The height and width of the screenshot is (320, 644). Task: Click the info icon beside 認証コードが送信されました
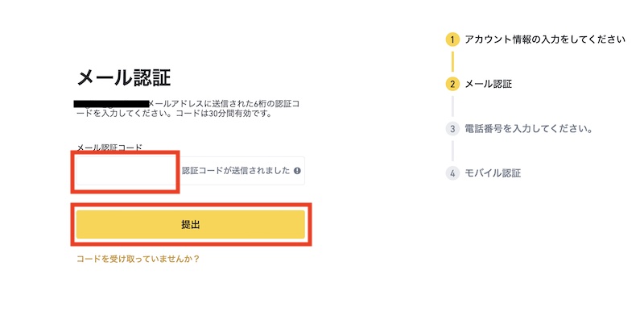pyautogui.click(x=297, y=171)
